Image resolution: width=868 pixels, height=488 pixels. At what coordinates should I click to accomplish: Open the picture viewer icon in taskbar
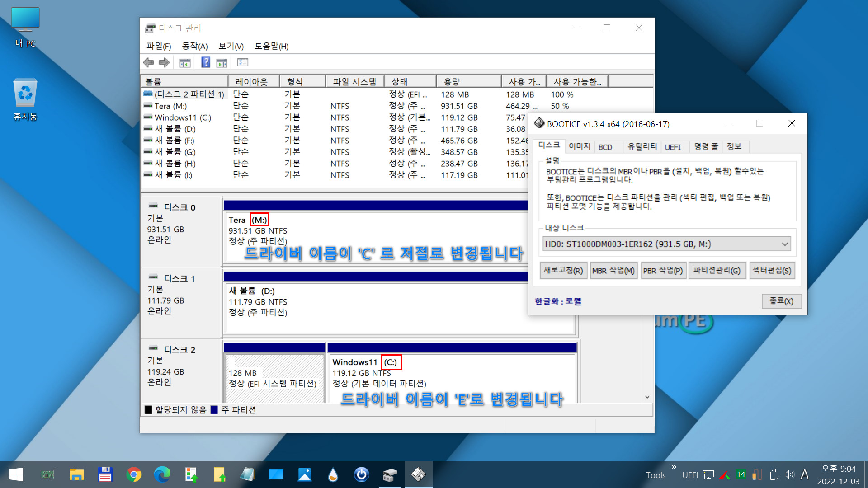tap(305, 474)
